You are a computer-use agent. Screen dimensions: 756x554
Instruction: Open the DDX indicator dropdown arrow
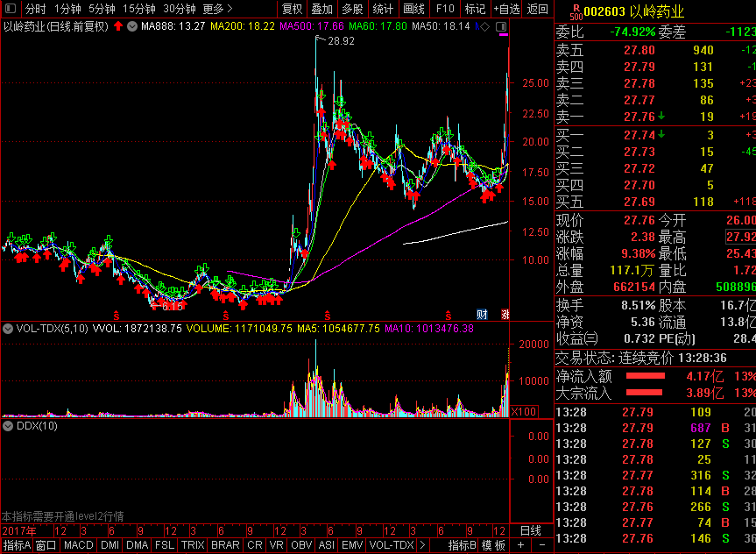coord(7,426)
